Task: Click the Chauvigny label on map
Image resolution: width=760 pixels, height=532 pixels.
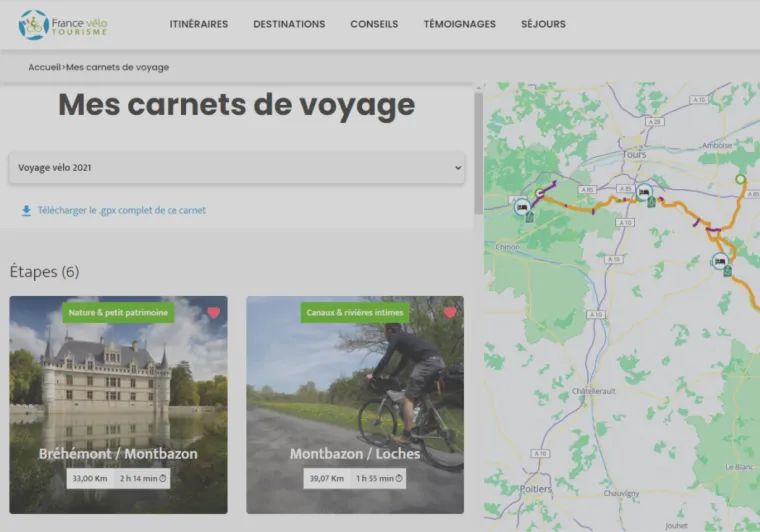Action: point(621,493)
